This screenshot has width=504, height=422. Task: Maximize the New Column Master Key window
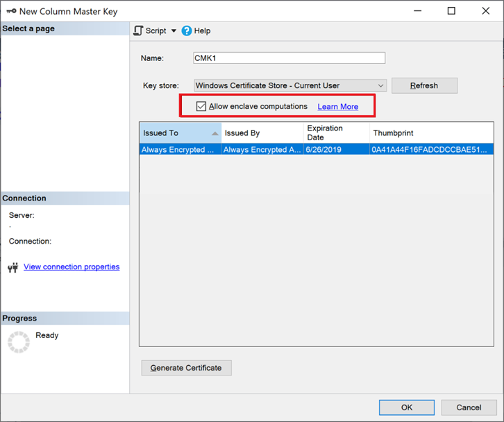click(x=451, y=11)
